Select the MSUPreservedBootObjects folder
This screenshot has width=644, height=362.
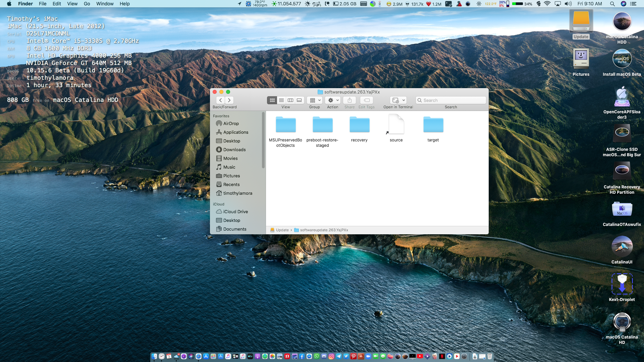point(285,125)
